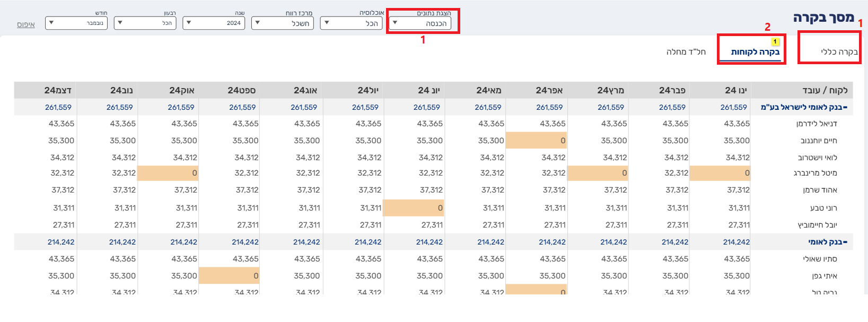Image resolution: width=868 pixels, height=322 pixels.
Task: Open the מרכז רווח dropdown
Action: (x=283, y=23)
